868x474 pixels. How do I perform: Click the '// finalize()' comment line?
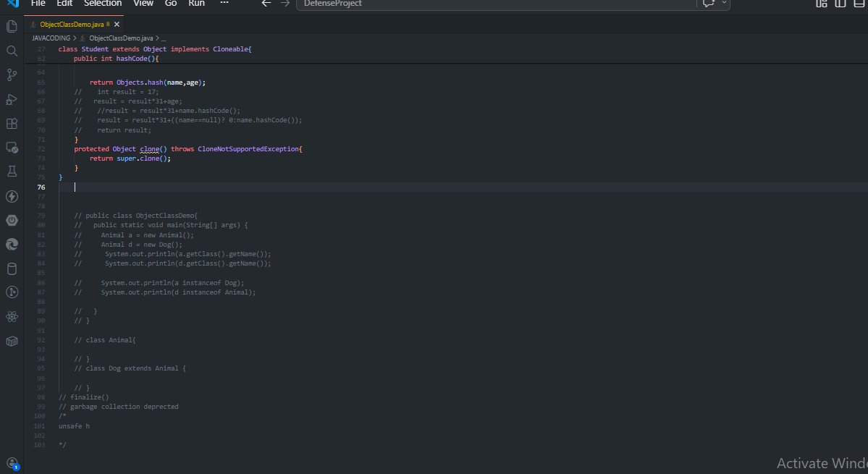83,397
